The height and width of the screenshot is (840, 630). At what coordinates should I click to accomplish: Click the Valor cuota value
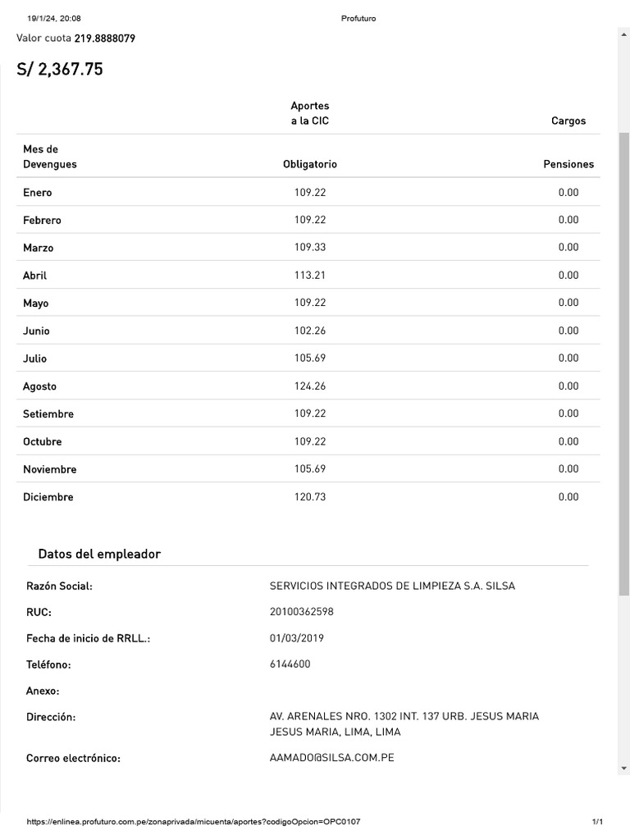click(x=104, y=38)
